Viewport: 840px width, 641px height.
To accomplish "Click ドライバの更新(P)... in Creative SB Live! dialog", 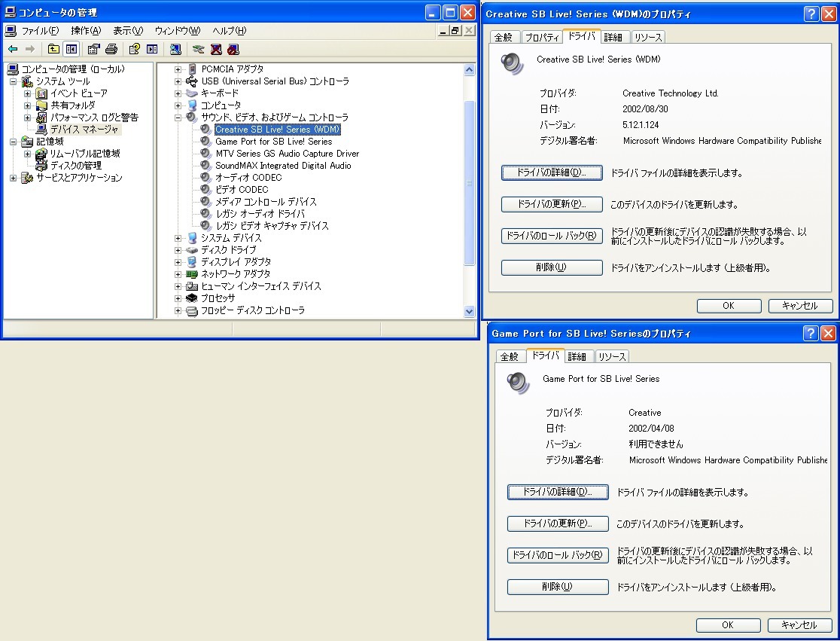I will pos(552,204).
